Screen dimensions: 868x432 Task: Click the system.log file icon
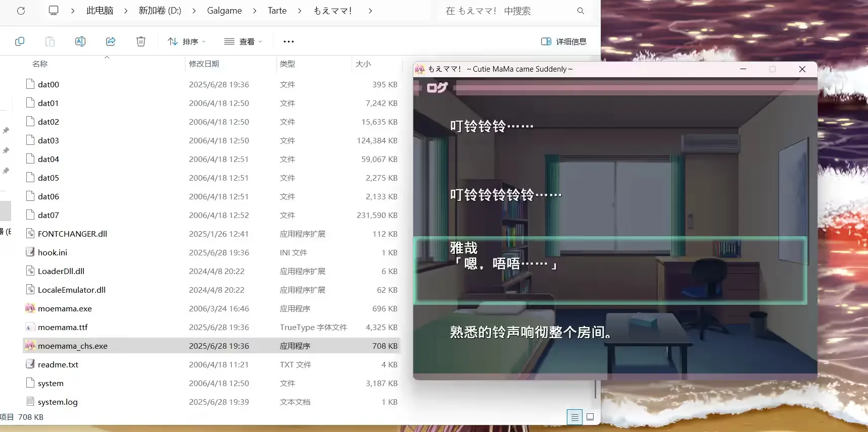pos(30,402)
